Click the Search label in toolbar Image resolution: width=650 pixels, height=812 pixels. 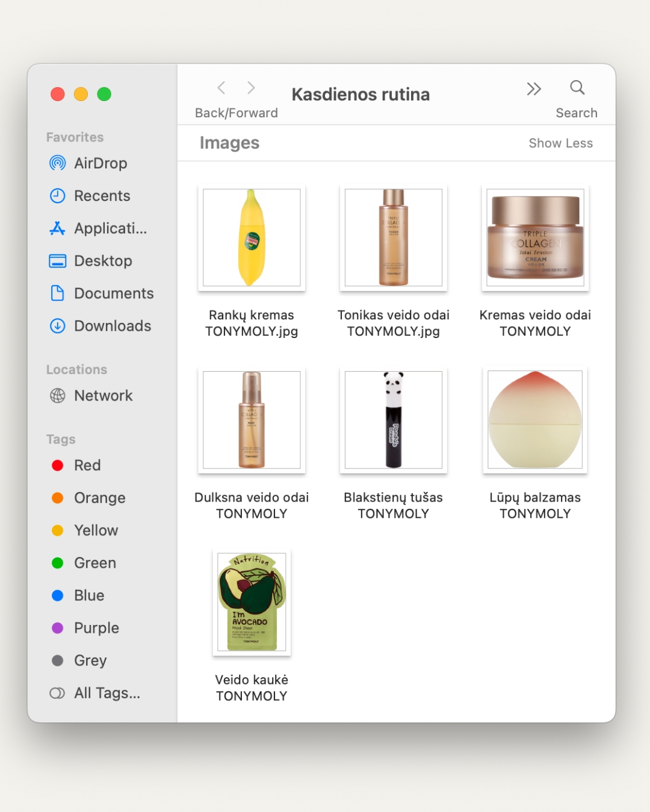577,113
